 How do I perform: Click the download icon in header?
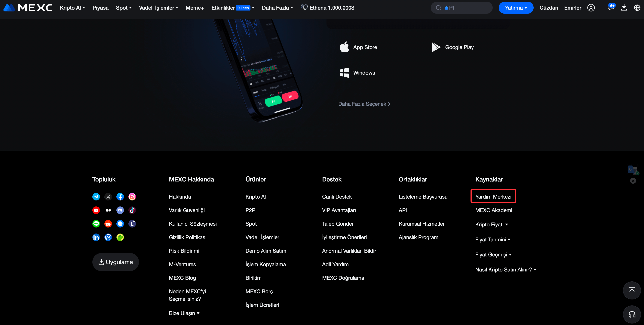(624, 8)
